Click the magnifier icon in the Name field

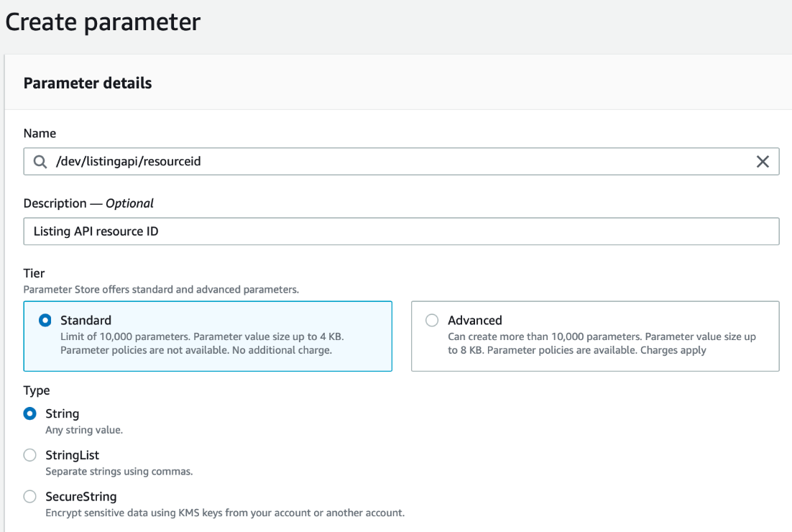tap(40, 162)
